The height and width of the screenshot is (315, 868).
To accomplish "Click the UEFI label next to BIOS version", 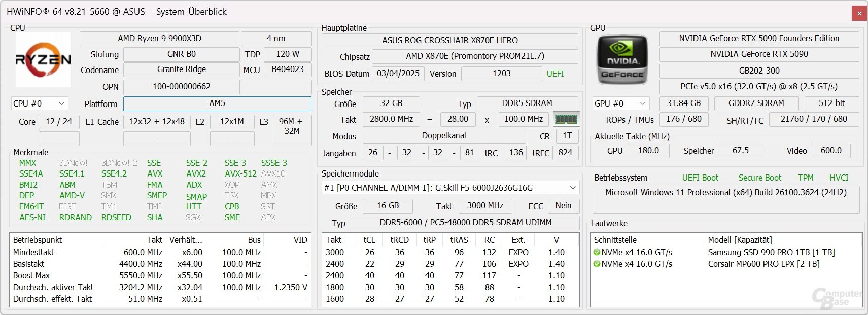I will (x=555, y=74).
